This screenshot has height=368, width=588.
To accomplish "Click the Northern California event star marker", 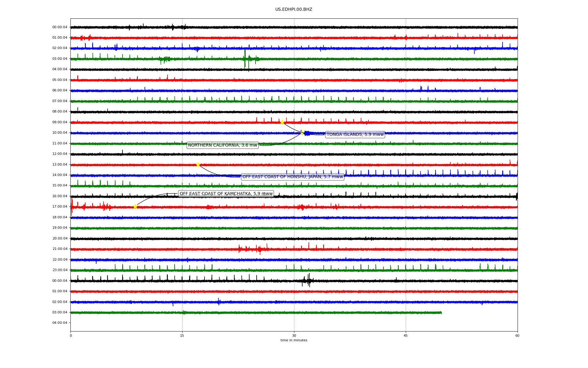I will [302, 132].
